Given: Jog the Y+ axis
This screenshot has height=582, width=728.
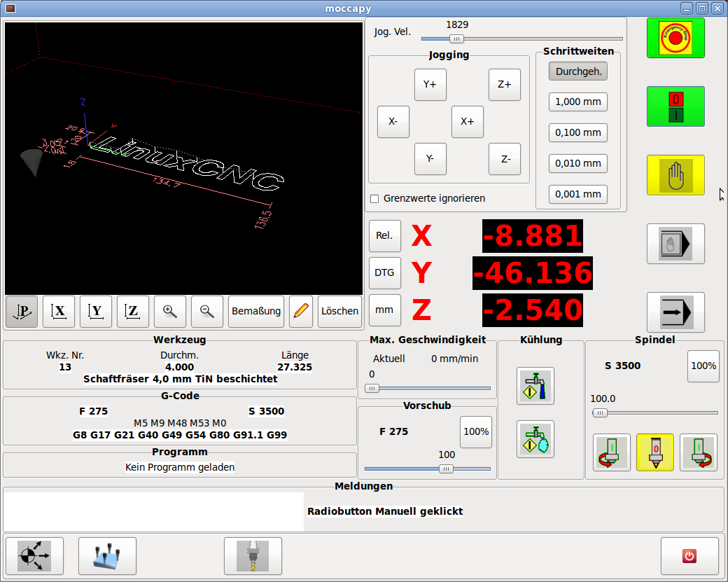Looking at the screenshot, I should pos(430,85).
